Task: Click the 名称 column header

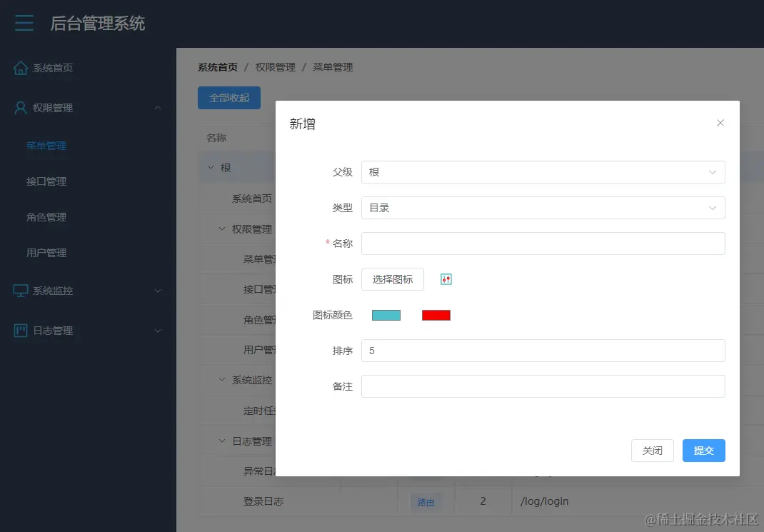Action: point(216,138)
